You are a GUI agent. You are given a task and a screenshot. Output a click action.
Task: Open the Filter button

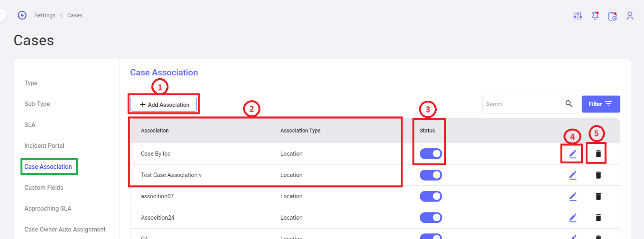click(601, 104)
